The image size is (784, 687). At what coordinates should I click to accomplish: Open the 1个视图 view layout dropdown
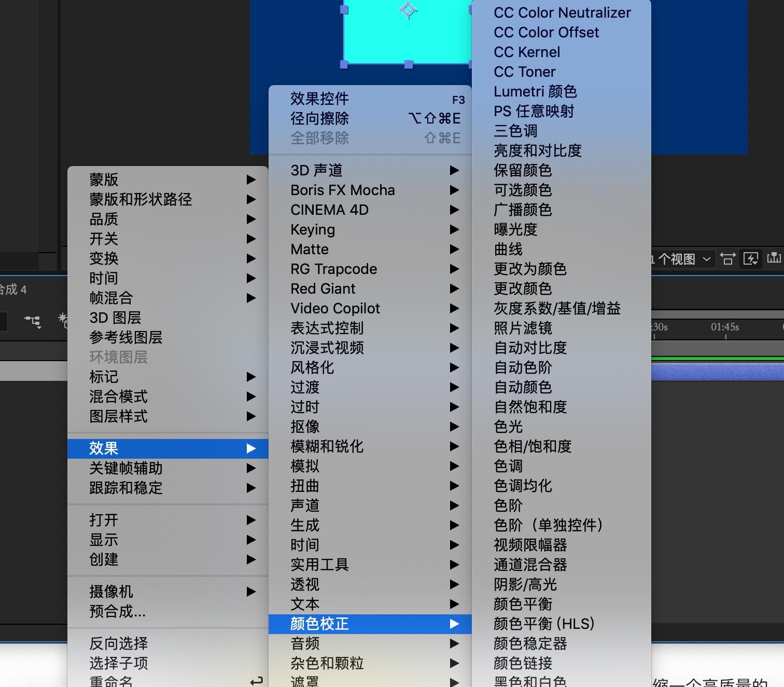(x=679, y=259)
